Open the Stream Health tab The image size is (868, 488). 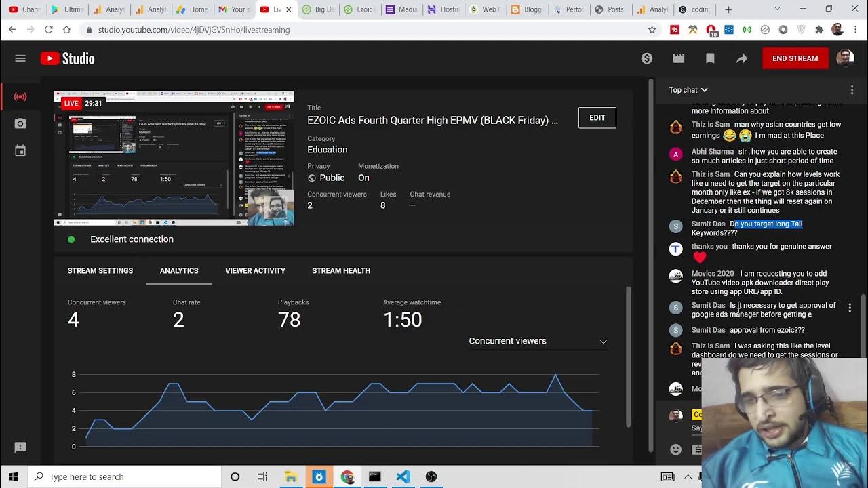tap(341, 270)
